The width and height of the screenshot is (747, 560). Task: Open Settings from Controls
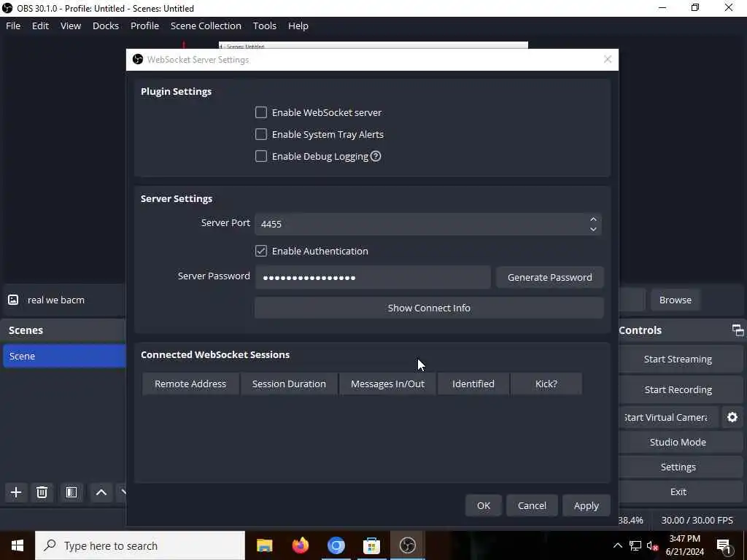[x=678, y=467]
